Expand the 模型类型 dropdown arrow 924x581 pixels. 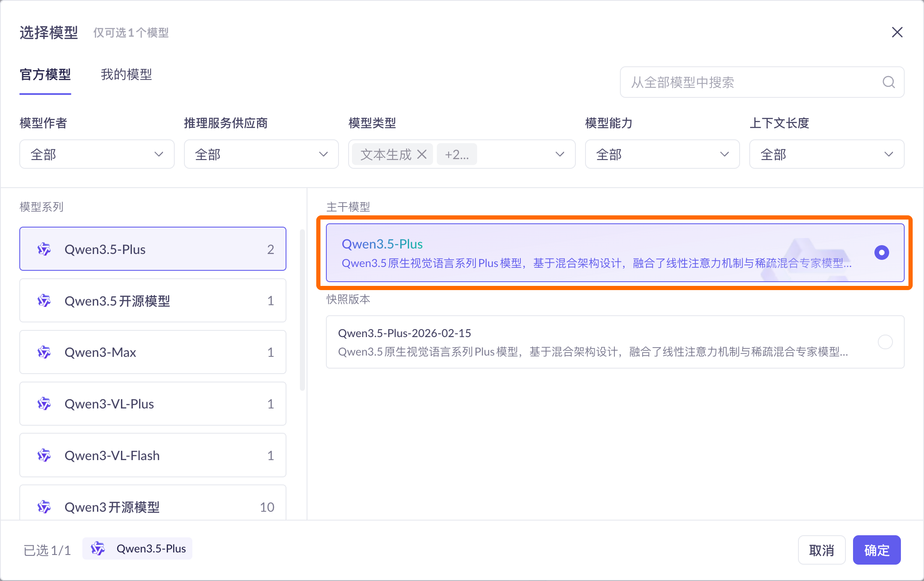pos(559,154)
